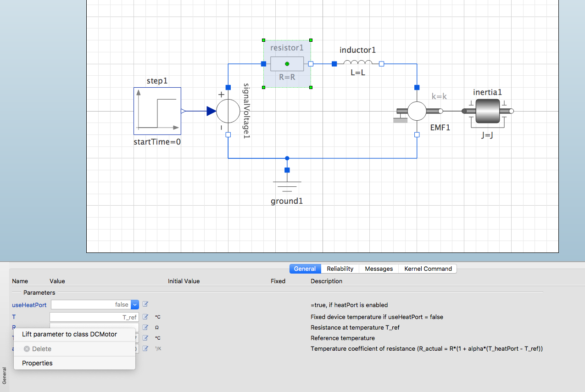Click the selected resistor1 component
The height and width of the screenshot is (392, 585).
point(287,64)
